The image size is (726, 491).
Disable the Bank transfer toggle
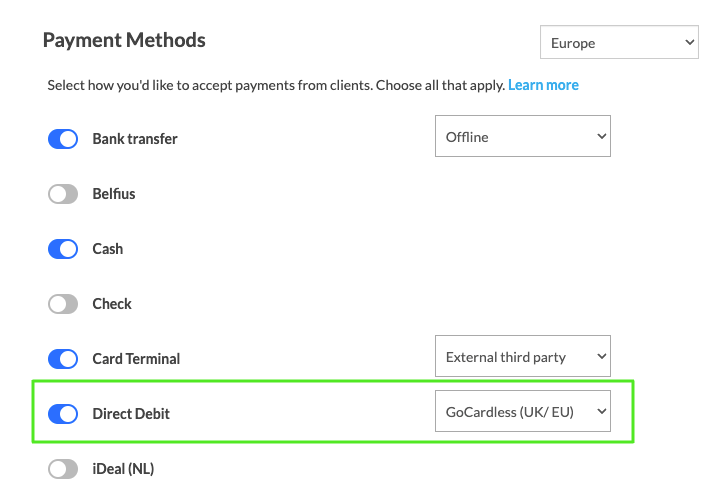pyautogui.click(x=63, y=139)
